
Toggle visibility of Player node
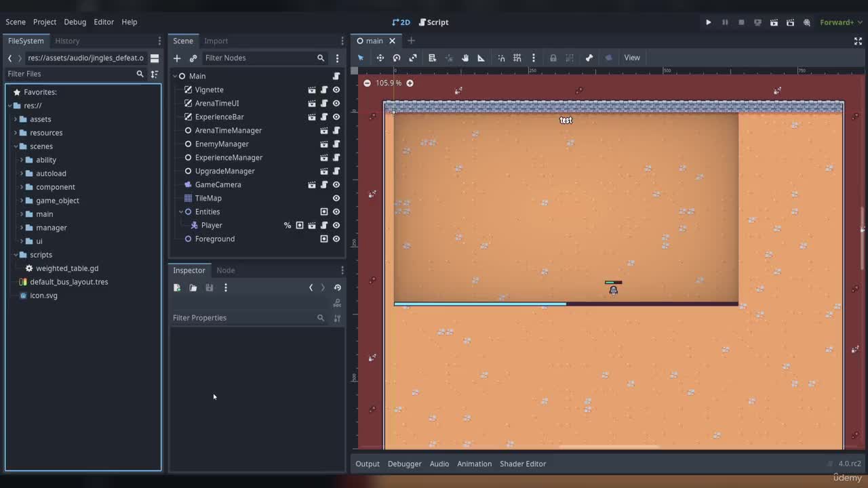[336, 225]
